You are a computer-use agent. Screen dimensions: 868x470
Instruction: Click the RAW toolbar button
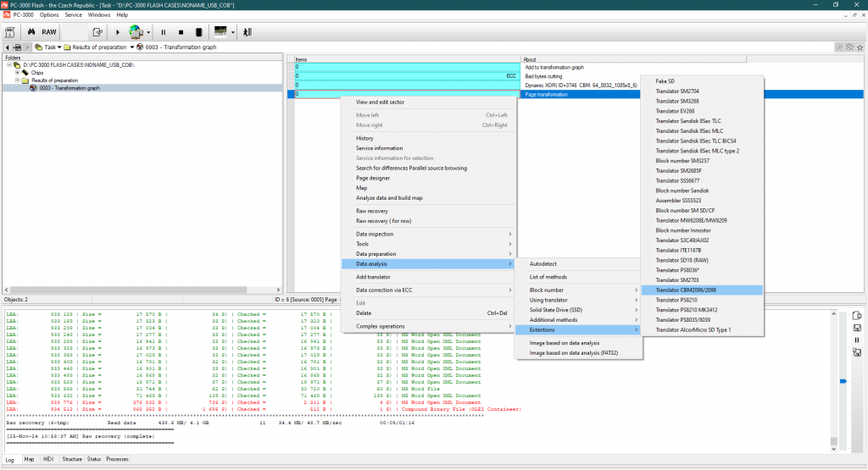click(x=49, y=31)
